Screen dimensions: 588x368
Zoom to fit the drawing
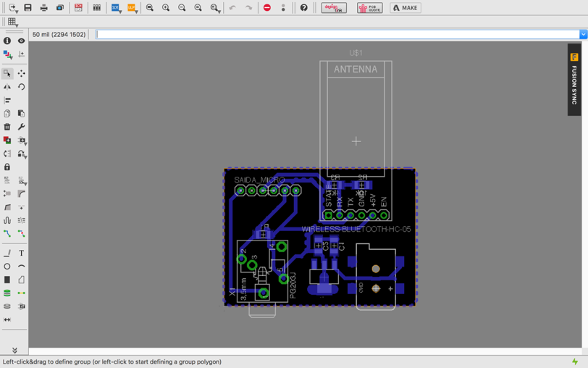pyautogui.click(x=150, y=7)
